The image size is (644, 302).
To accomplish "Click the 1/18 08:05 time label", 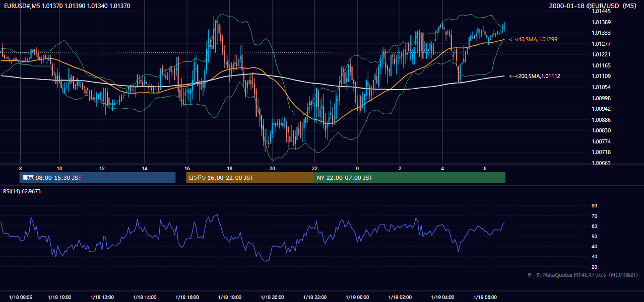I will click(x=20, y=297).
